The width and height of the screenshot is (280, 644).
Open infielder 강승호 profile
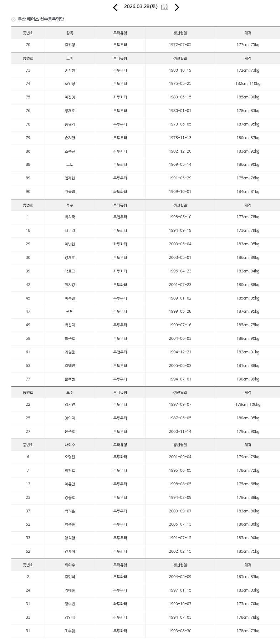70,498
